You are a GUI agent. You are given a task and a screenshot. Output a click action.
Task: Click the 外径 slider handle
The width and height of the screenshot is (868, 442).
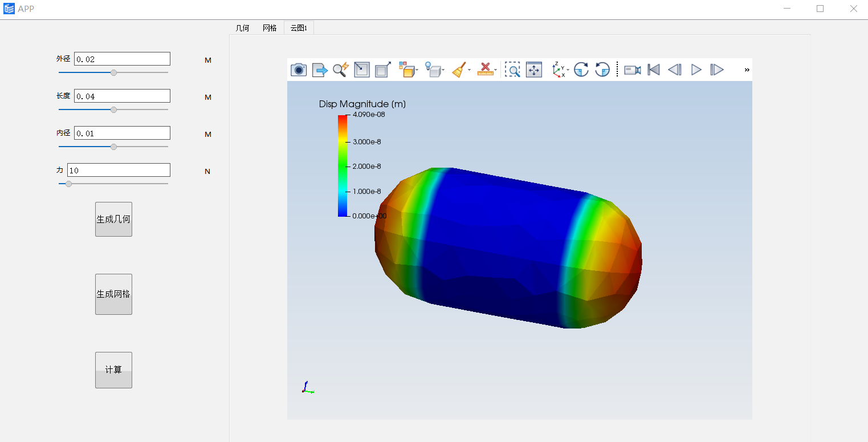tap(113, 72)
